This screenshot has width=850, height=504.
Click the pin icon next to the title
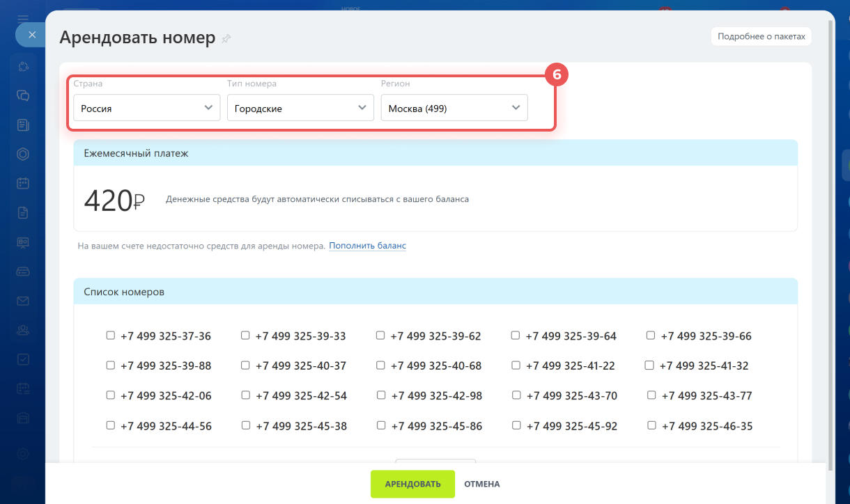point(226,39)
